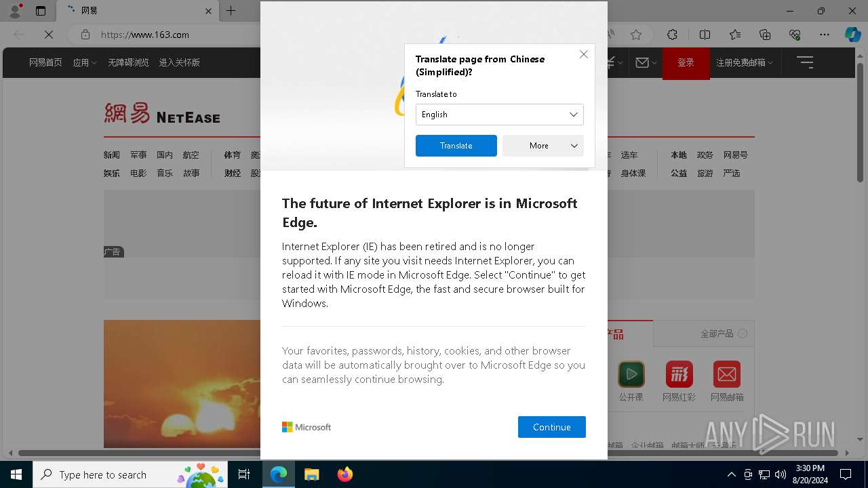This screenshot has width=868, height=488.
Task: Open the 公益 navigation item
Action: [679, 174]
